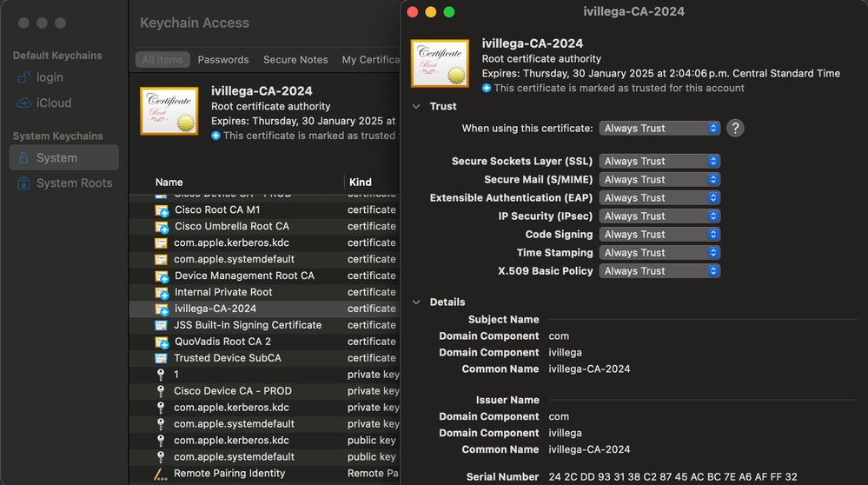Open the Extensible Authentication (EAP) trust dropdown
The height and width of the screenshot is (485, 868).
pos(659,197)
